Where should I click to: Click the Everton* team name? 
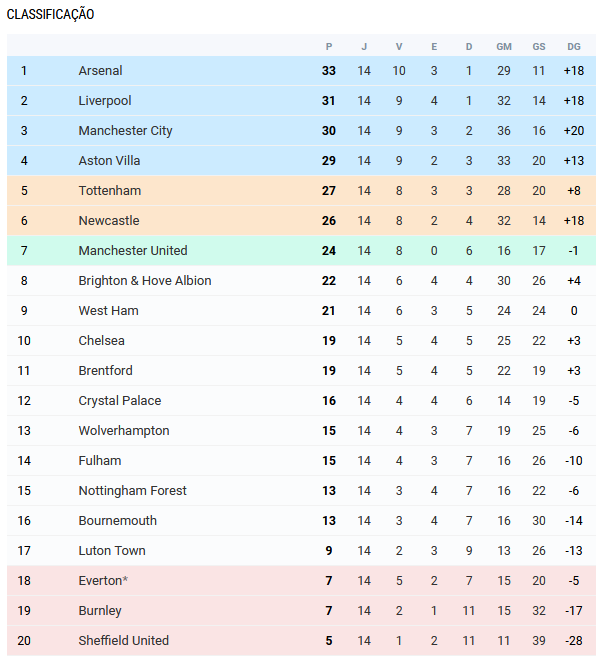click(x=103, y=581)
